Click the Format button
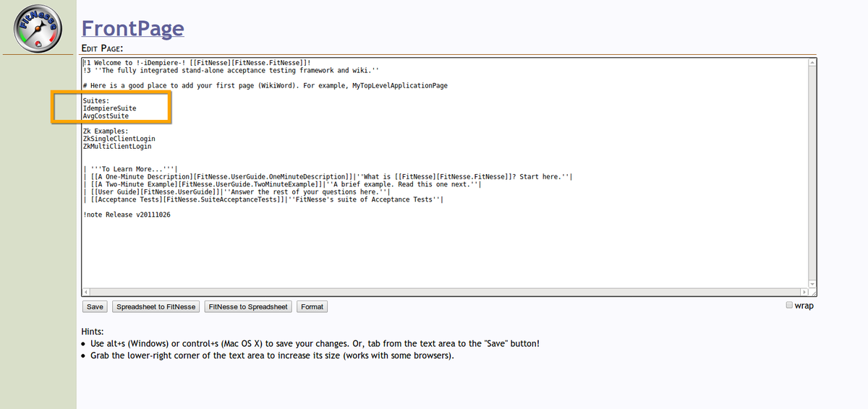868x409 pixels. (312, 307)
